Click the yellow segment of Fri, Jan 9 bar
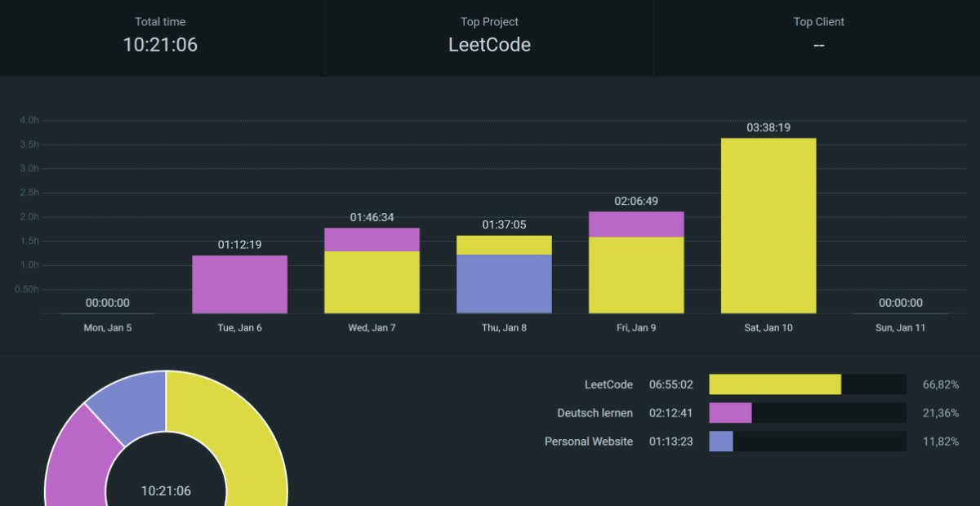The height and width of the screenshot is (506, 980). point(636,274)
